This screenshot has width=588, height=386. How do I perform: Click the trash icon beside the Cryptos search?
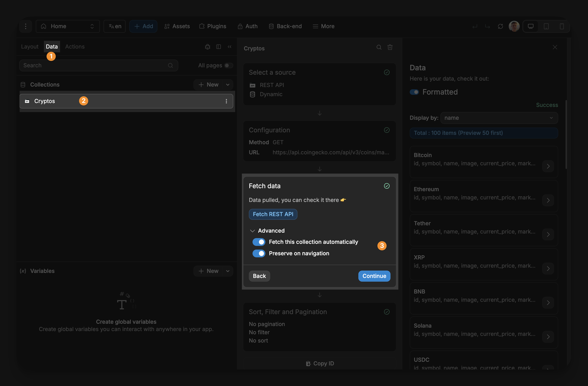(390, 47)
